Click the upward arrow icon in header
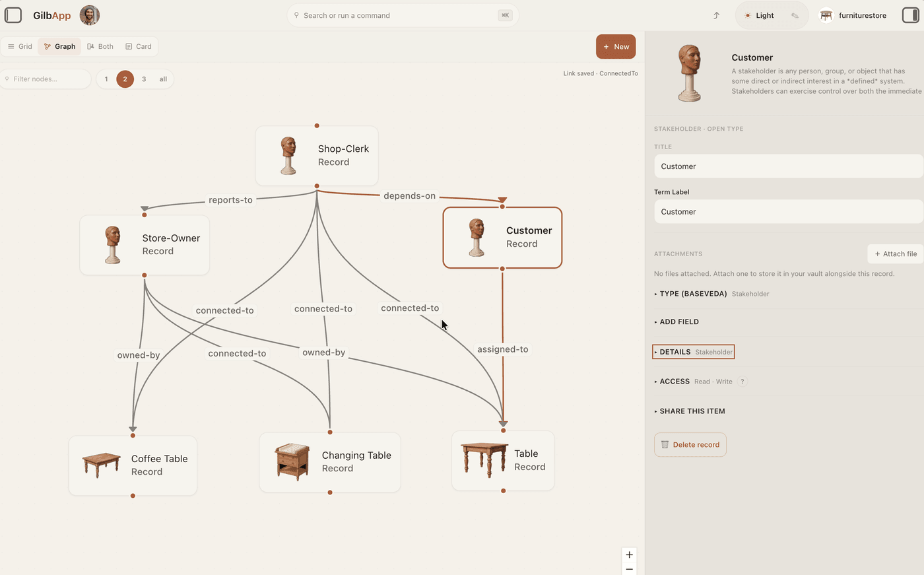Image resolution: width=924 pixels, height=575 pixels. click(716, 15)
